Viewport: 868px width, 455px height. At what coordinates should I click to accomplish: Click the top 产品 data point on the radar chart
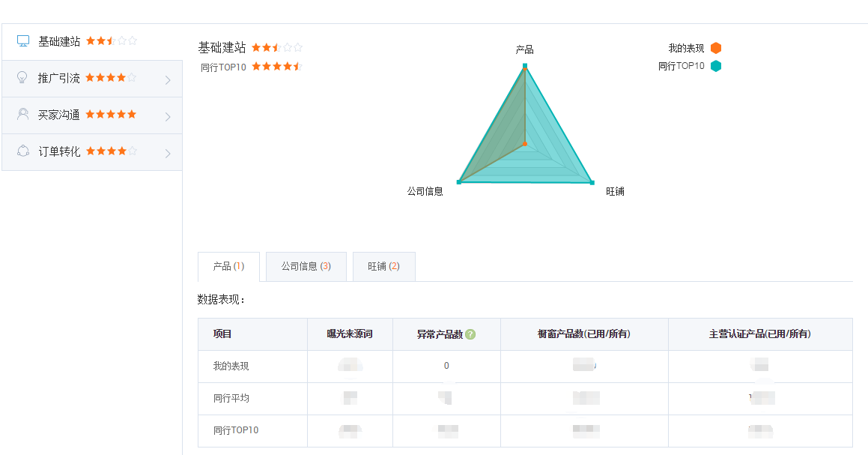(x=525, y=66)
